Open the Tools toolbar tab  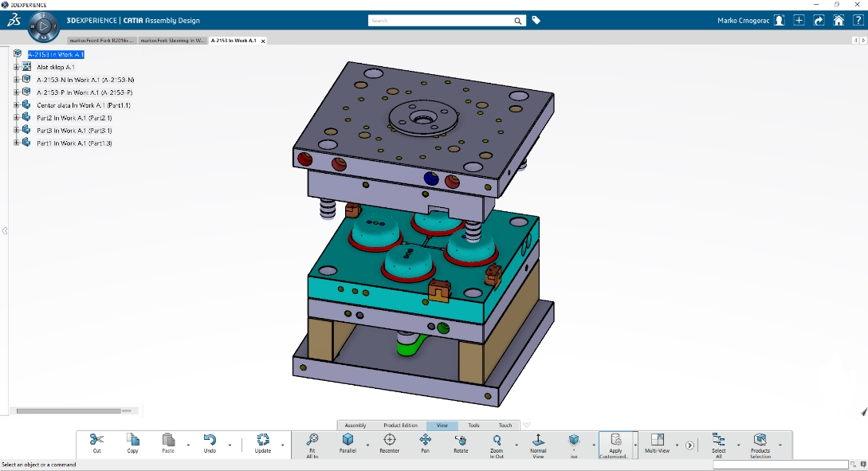[x=473, y=426]
